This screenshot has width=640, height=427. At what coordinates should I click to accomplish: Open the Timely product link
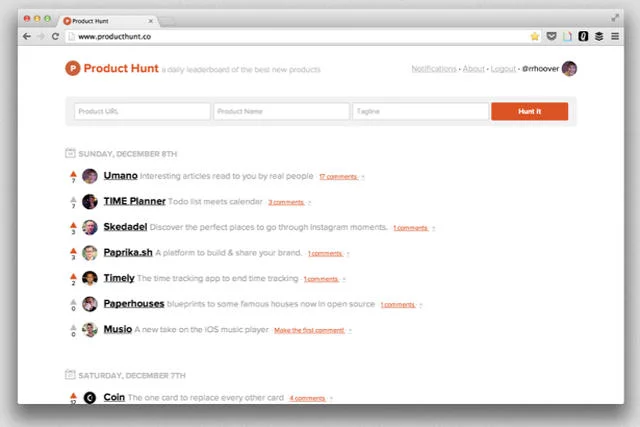(119, 278)
